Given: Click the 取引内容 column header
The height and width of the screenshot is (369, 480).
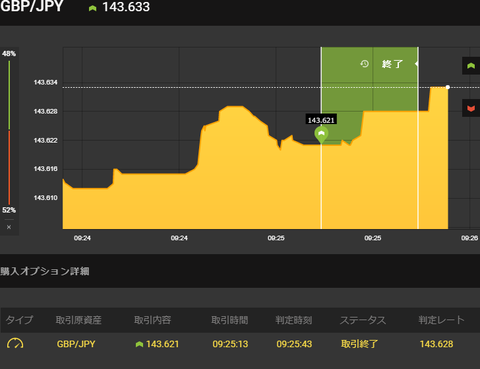Looking at the screenshot, I should tap(153, 320).
